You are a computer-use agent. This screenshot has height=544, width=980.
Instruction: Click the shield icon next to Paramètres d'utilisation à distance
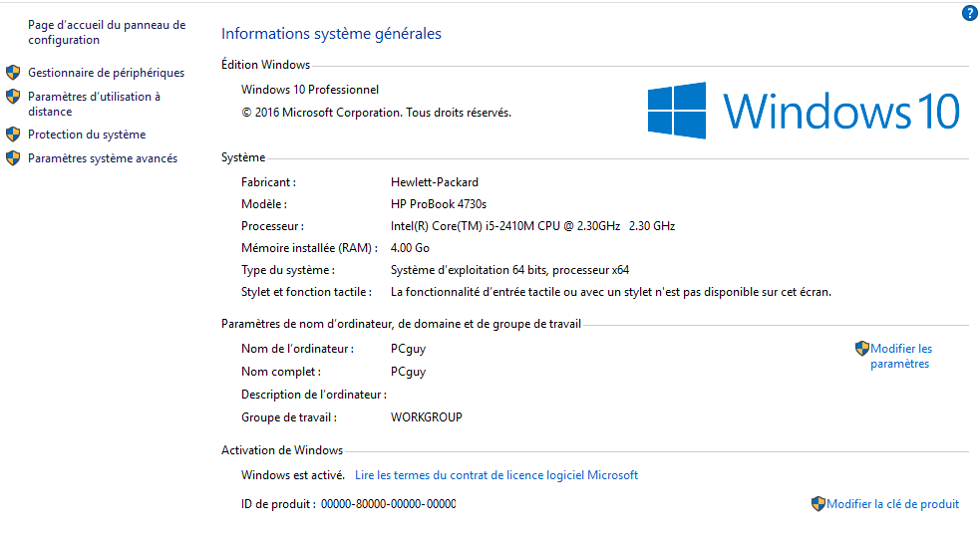[13, 97]
